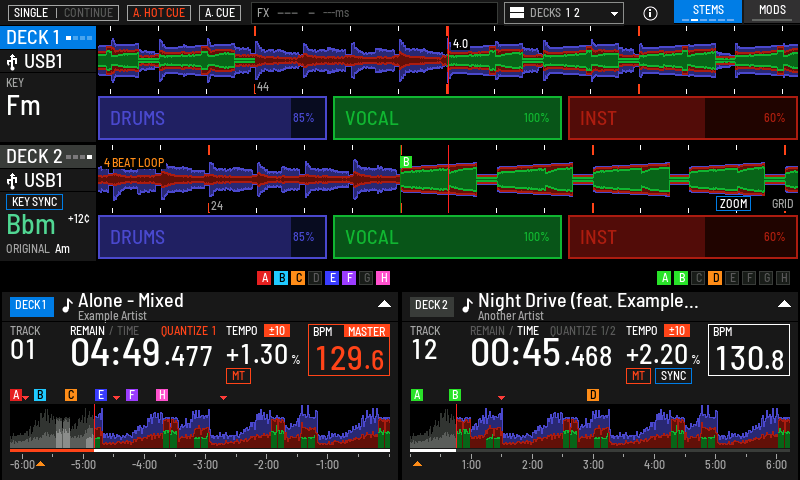Select Deck 2 green hot cue B indicator
Screen dimensions: 800x480
[x=681, y=278]
